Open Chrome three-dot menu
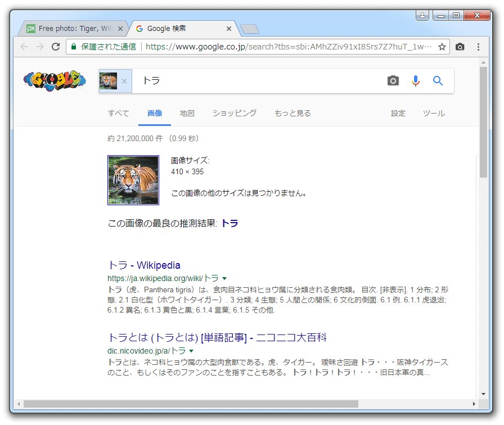The width and height of the screenshot is (504, 425). coord(478,47)
